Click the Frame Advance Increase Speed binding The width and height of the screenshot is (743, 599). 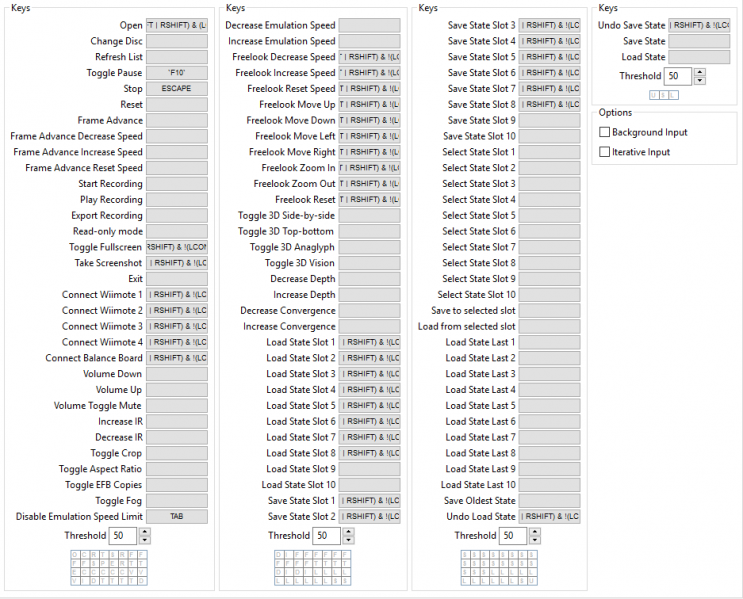[177, 152]
